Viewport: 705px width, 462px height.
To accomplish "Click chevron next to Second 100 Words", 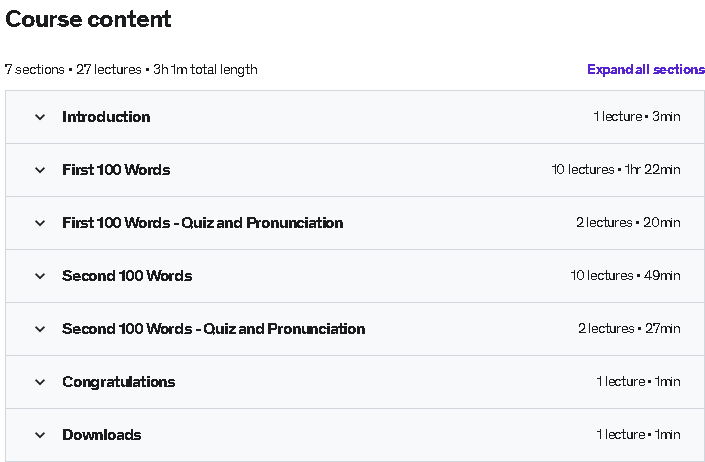I will (x=40, y=276).
